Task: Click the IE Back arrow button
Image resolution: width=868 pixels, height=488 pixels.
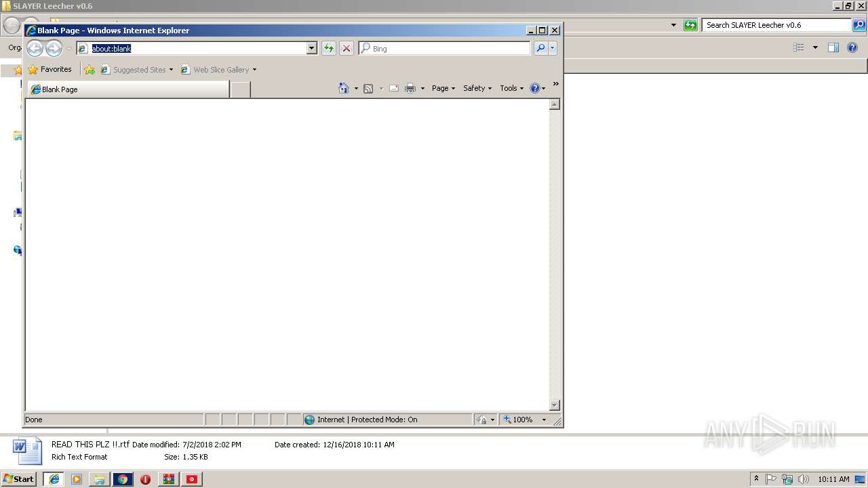Action: (35, 48)
